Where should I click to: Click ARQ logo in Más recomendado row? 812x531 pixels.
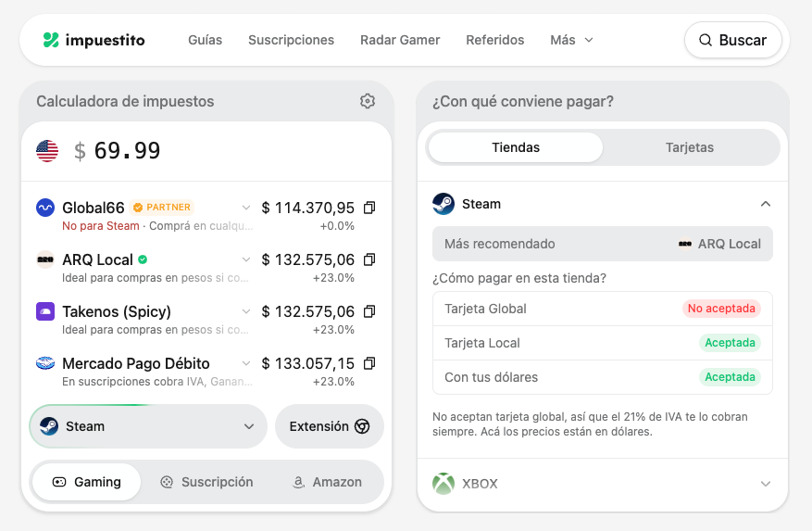(684, 244)
